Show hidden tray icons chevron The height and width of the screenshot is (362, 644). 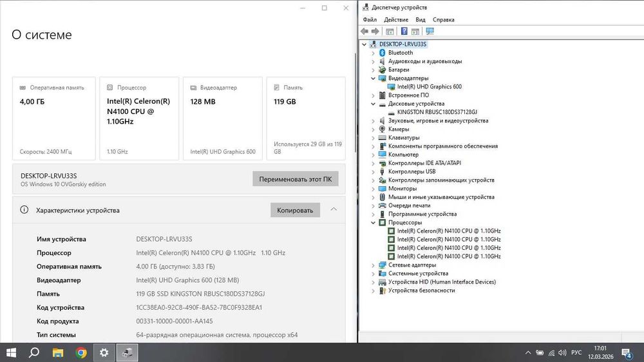pyautogui.click(x=528, y=352)
